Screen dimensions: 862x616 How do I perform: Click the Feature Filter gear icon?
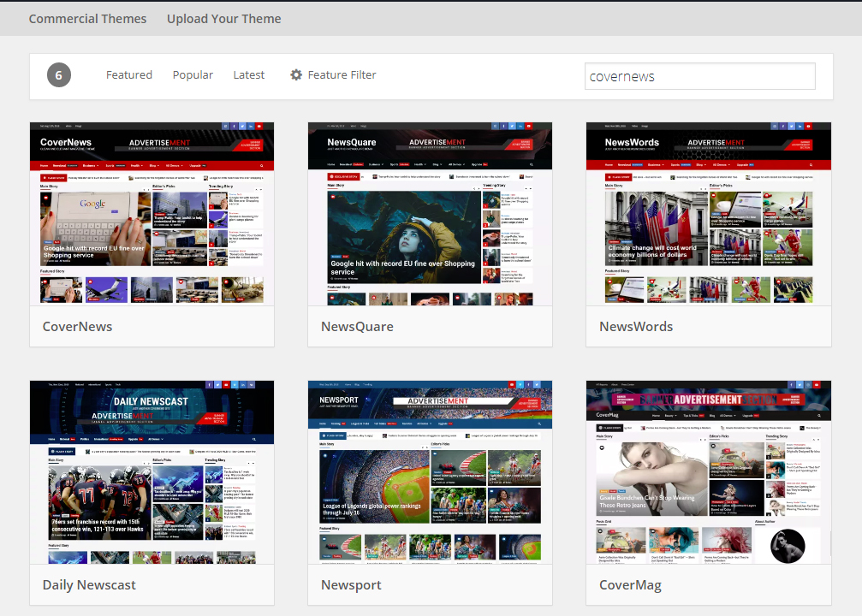click(x=296, y=75)
